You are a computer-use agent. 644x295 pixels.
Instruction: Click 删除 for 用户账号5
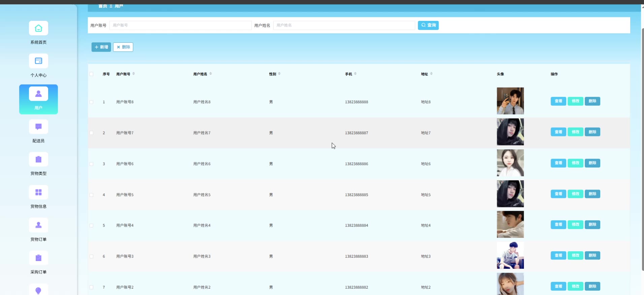592,194
